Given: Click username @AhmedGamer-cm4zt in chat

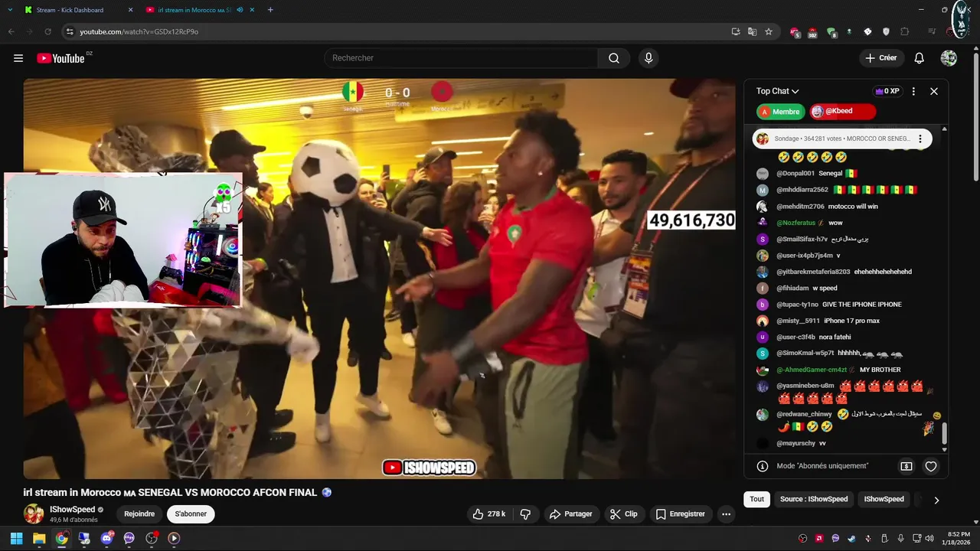Looking at the screenshot, I should pos(812,370).
